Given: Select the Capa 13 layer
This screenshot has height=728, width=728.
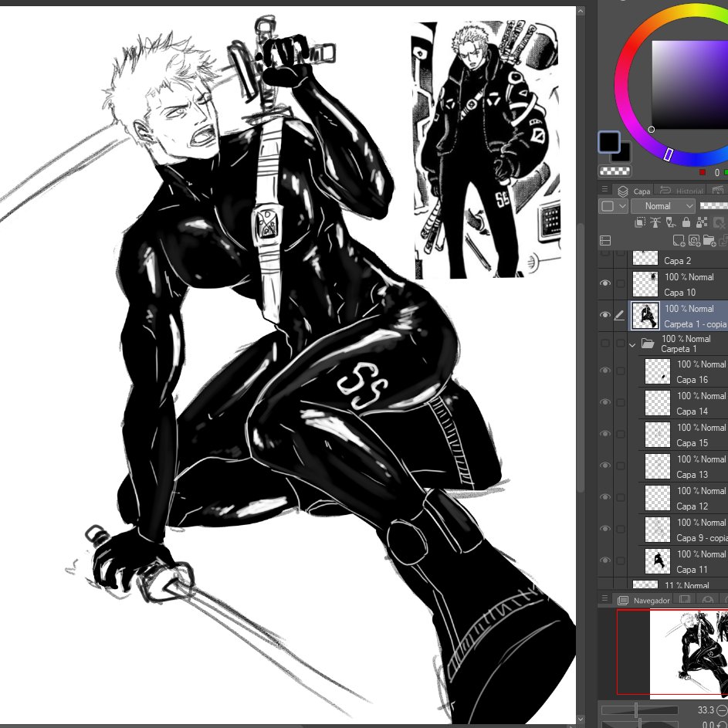Looking at the screenshot, I should coord(683,466).
